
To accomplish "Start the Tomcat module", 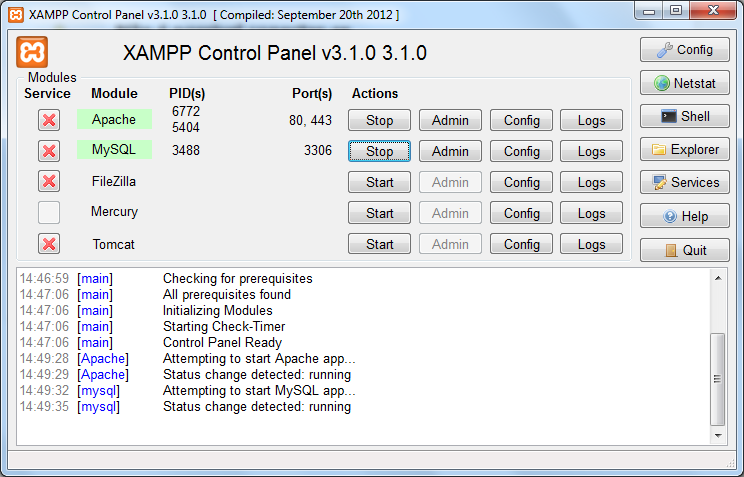I will click(379, 244).
